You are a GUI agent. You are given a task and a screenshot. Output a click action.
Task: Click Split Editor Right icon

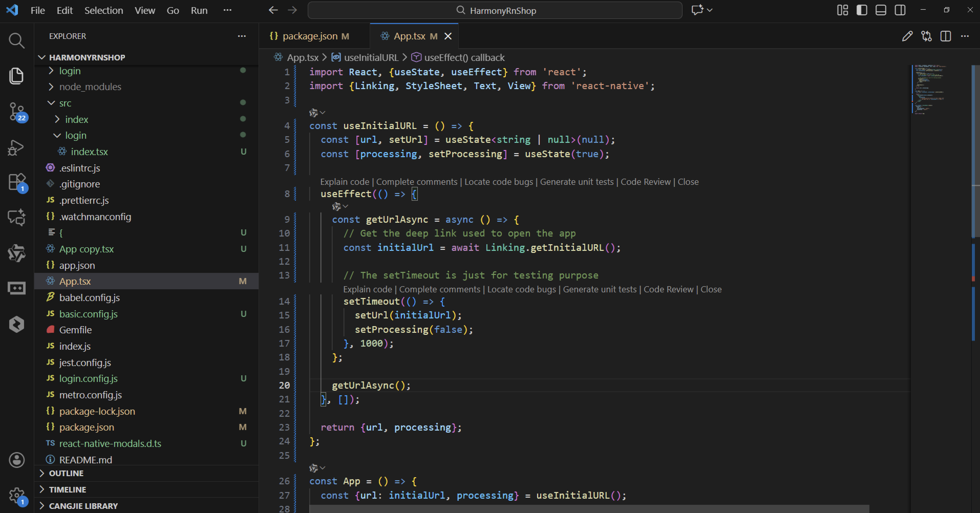[x=945, y=36]
